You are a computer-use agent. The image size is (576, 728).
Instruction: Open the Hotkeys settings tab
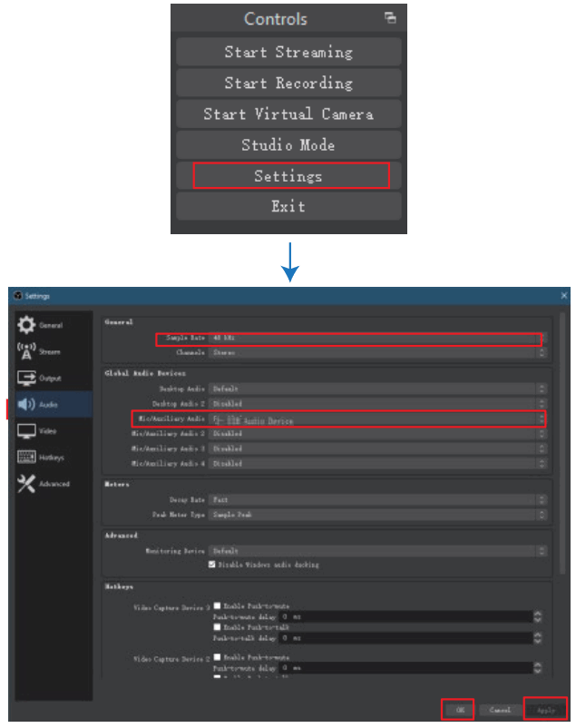pos(53,457)
